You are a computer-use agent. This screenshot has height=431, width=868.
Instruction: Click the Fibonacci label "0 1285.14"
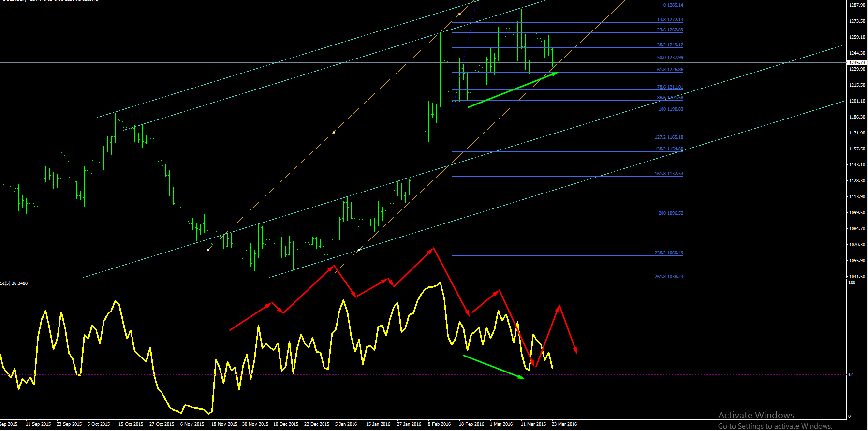coord(673,5)
